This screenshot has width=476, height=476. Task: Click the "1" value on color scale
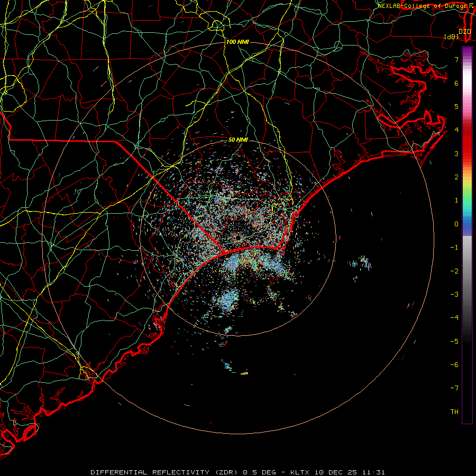point(456,200)
